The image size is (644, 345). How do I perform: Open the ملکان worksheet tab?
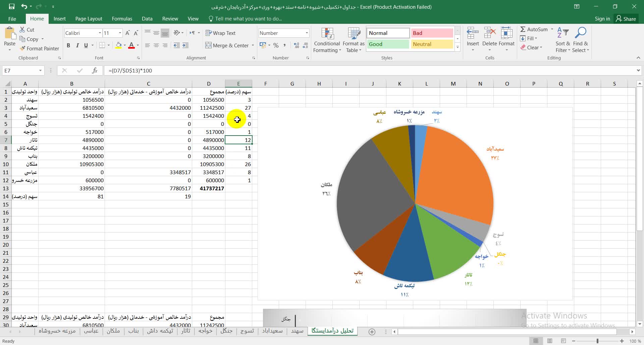point(113,331)
